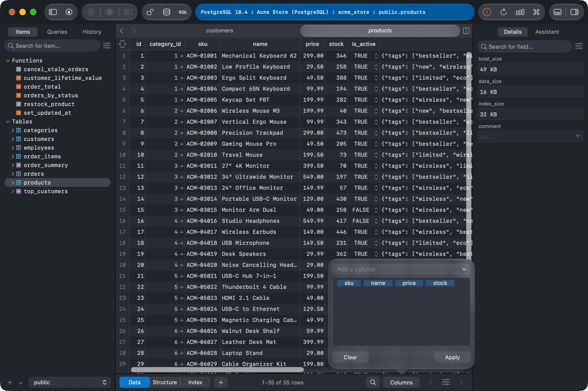This screenshot has height=391, width=588.
Task: Switch to the Assistant tab
Action: (x=547, y=32)
